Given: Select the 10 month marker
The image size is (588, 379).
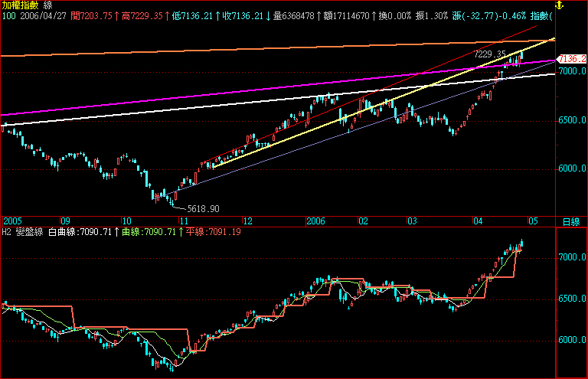Looking at the screenshot, I should (127, 221).
